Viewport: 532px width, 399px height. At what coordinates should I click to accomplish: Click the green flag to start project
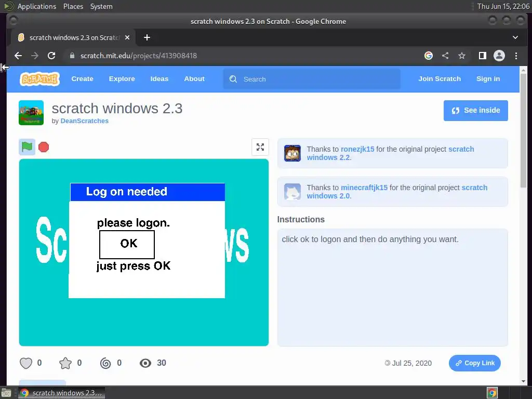pyautogui.click(x=27, y=147)
